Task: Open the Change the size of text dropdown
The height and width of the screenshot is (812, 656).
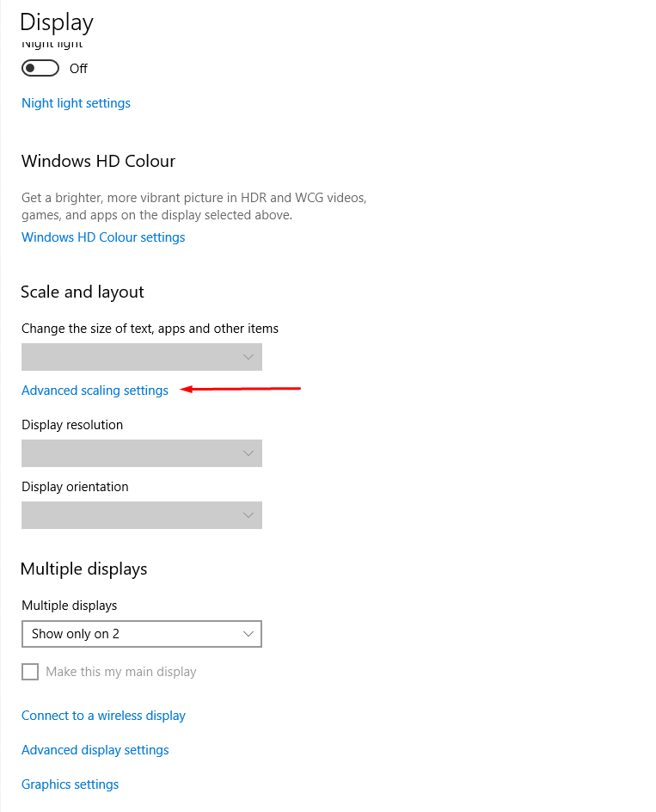Action: click(142, 357)
